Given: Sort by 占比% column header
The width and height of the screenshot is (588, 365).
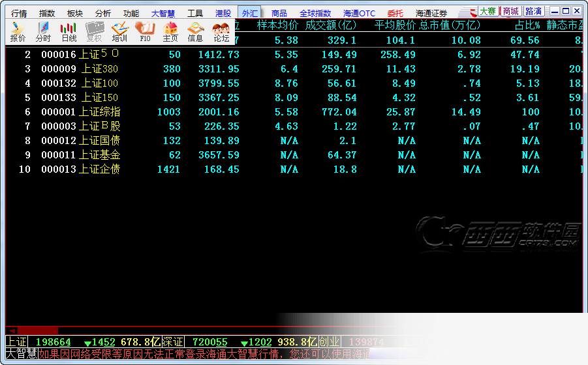Looking at the screenshot, I should 527,25.
